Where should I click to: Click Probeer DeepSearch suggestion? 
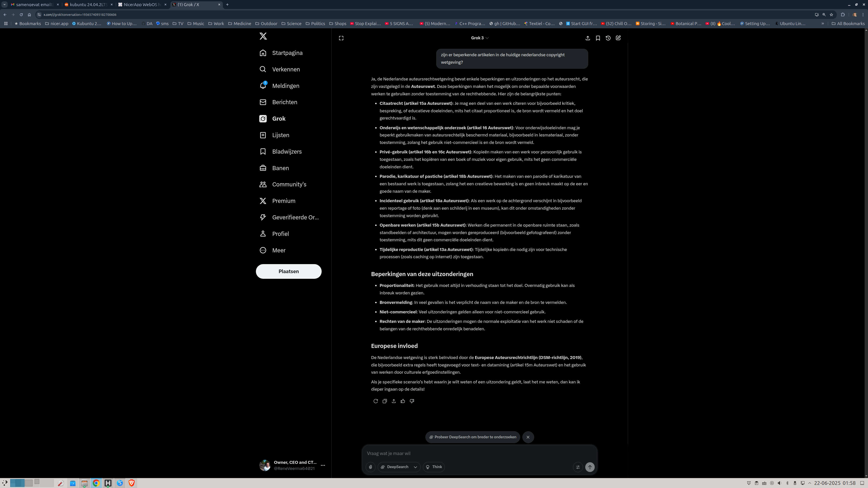[472, 437]
